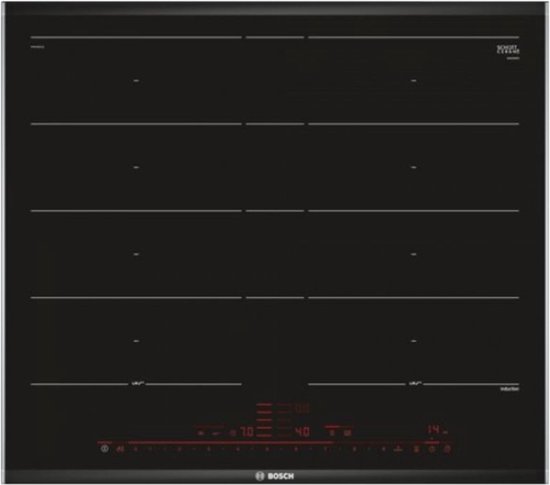This screenshot has height=485, width=550.
Task: Tap the timer display reading 14
Action: tap(434, 430)
